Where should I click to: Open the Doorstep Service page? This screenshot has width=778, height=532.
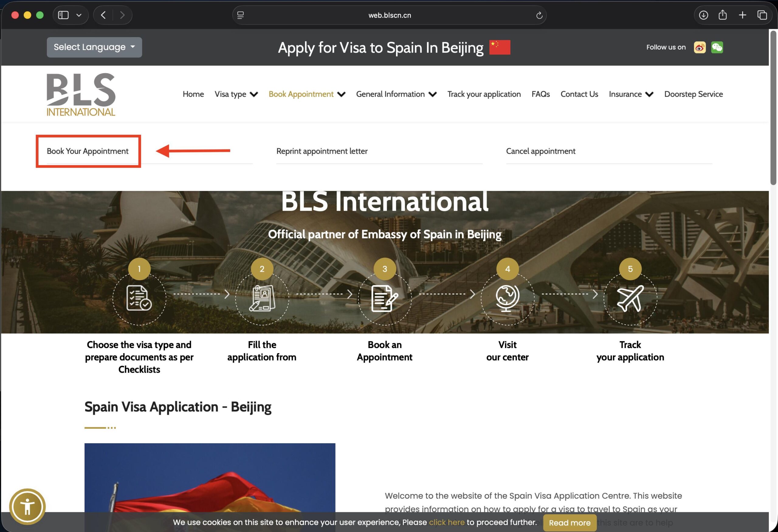pyautogui.click(x=693, y=94)
